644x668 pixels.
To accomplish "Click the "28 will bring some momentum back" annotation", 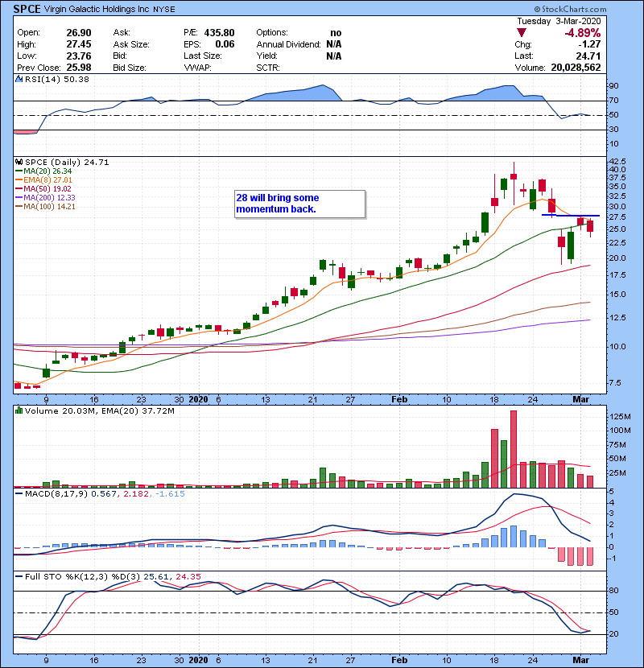I will pyautogui.click(x=299, y=204).
